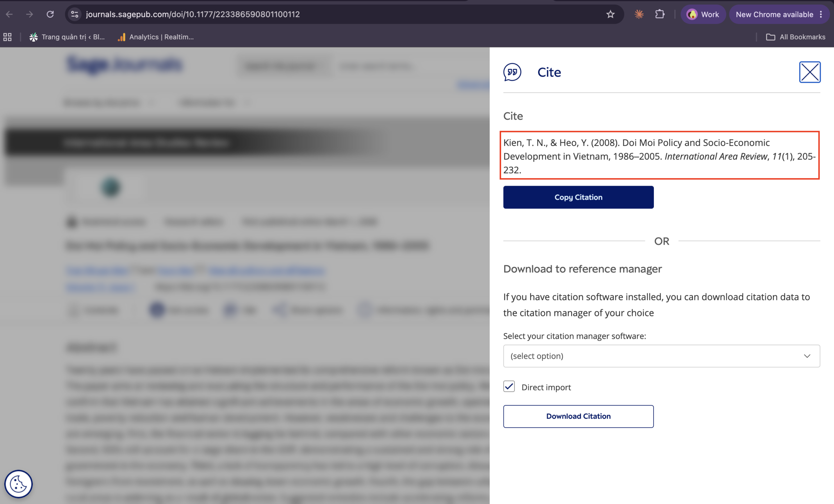
Task: Open citation manager software dropdown
Action: click(661, 356)
